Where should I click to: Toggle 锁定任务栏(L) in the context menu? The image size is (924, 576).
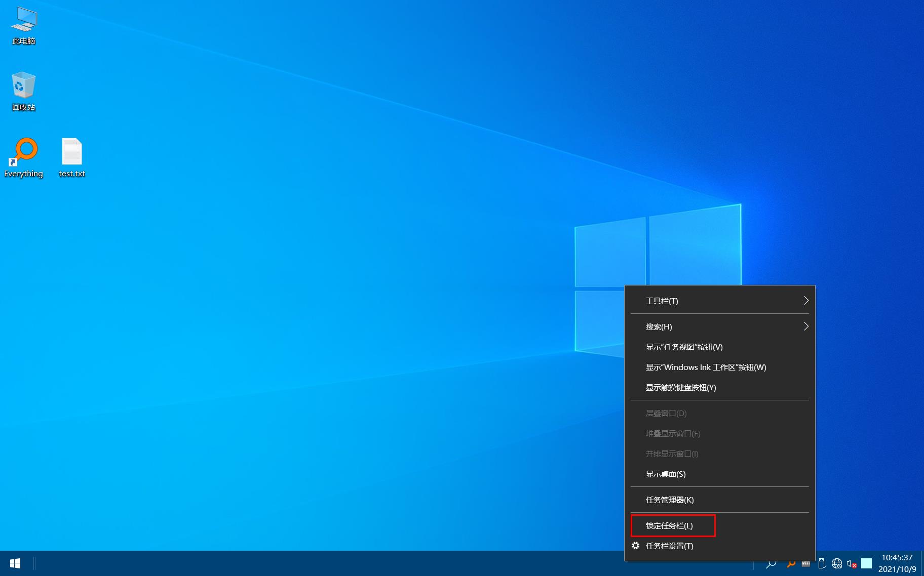tap(720, 525)
